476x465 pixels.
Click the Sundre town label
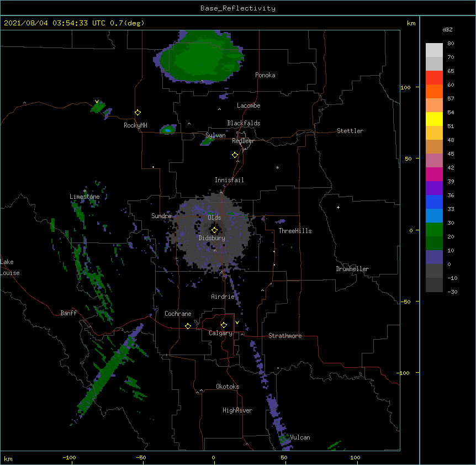pyautogui.click(x=161, y=216)
